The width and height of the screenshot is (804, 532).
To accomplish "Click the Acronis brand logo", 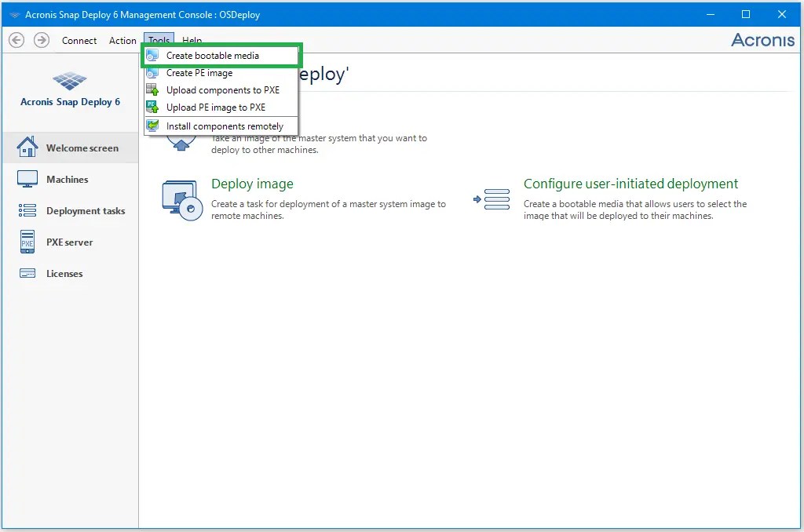I will point(762,40).
